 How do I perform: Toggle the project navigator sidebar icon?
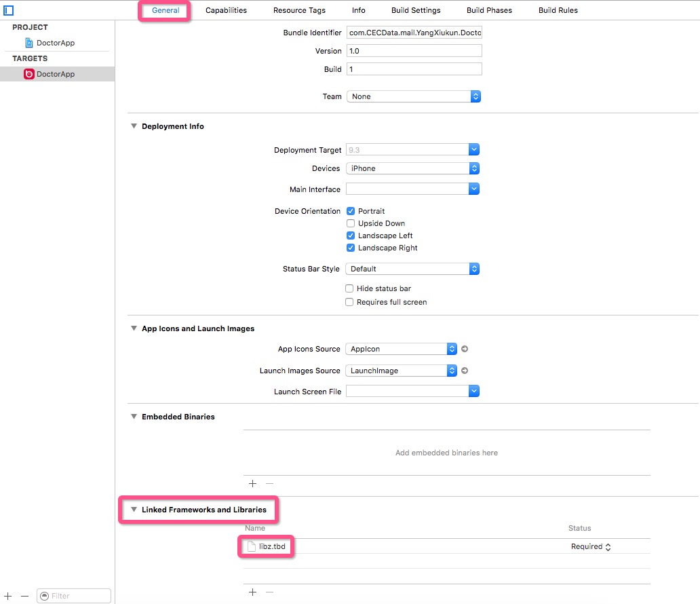9,10
